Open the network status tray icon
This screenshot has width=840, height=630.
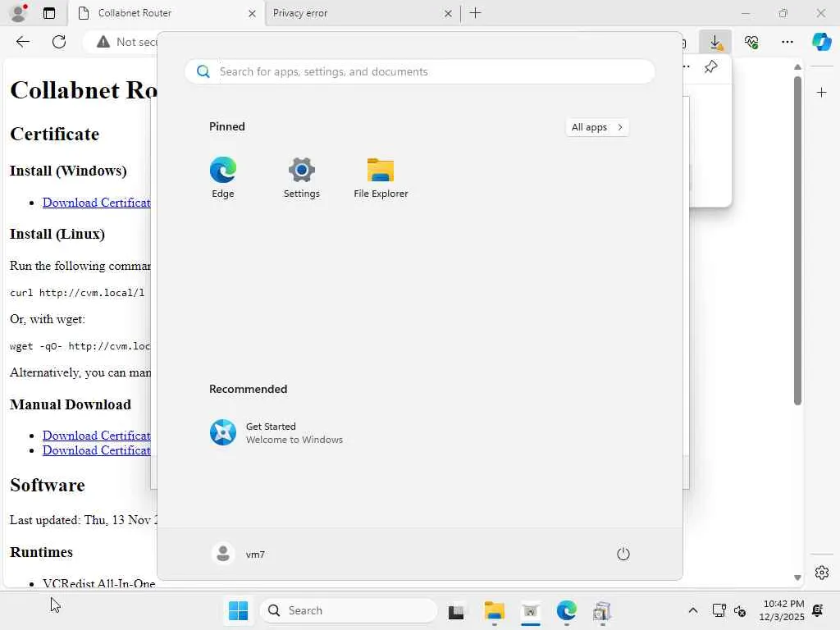point(719,610)
